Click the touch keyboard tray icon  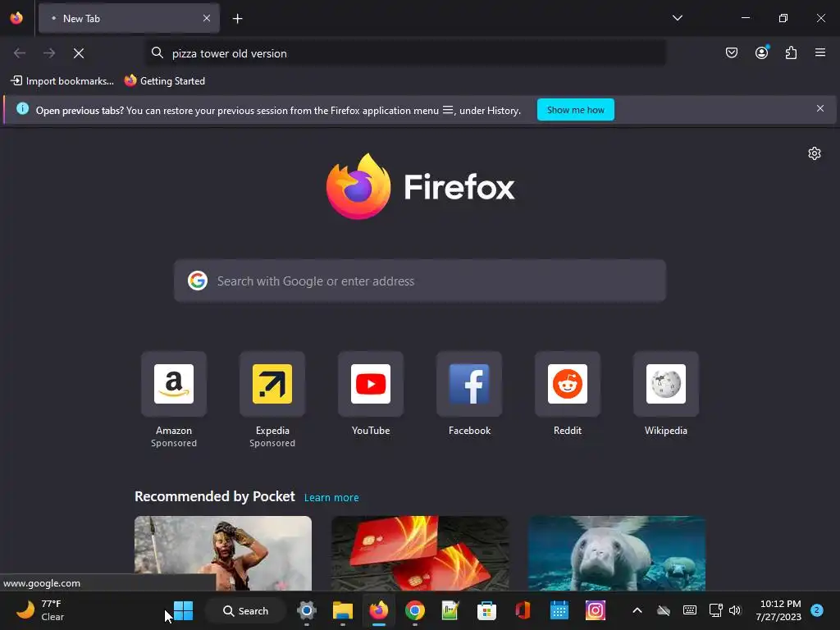[689, 610]
